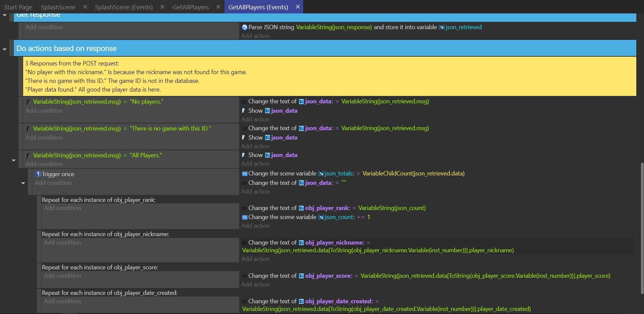The width and height of the screenshot is (644, 314).
Task: Switch to the Start Page tab
Action: click(18, 7)
